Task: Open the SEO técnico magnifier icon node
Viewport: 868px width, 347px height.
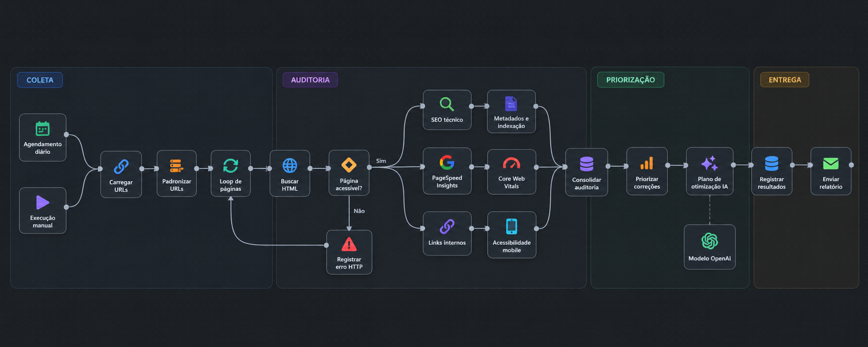Action: tap(447, 104)
